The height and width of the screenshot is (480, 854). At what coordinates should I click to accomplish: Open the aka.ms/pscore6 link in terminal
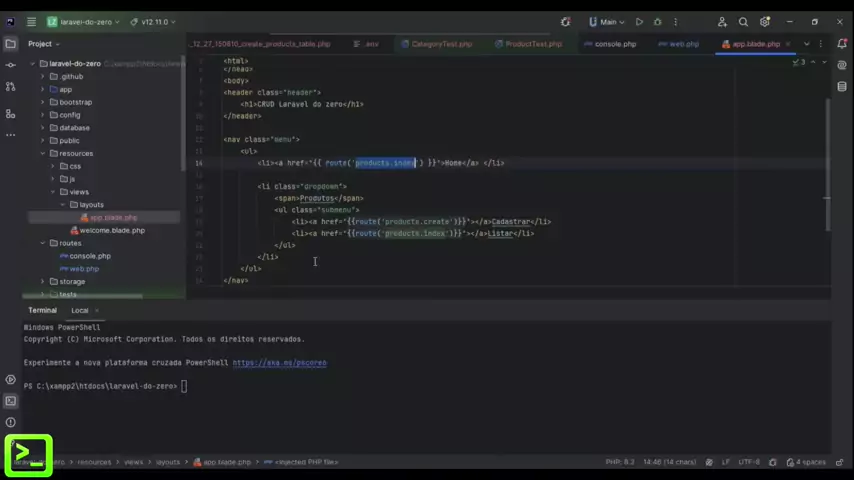pyautogui.click(x=279, y=363)
